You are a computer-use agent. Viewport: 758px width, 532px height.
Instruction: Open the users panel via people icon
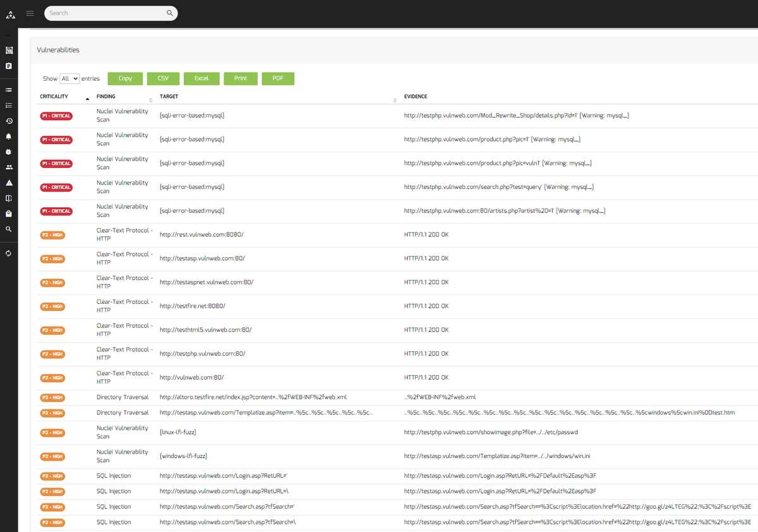click(9, 167)
